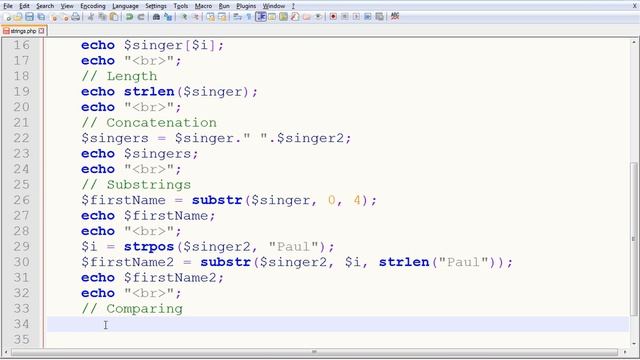Open the File menu
The width and height of the screenshot is (640, 360).
point(8,6)
